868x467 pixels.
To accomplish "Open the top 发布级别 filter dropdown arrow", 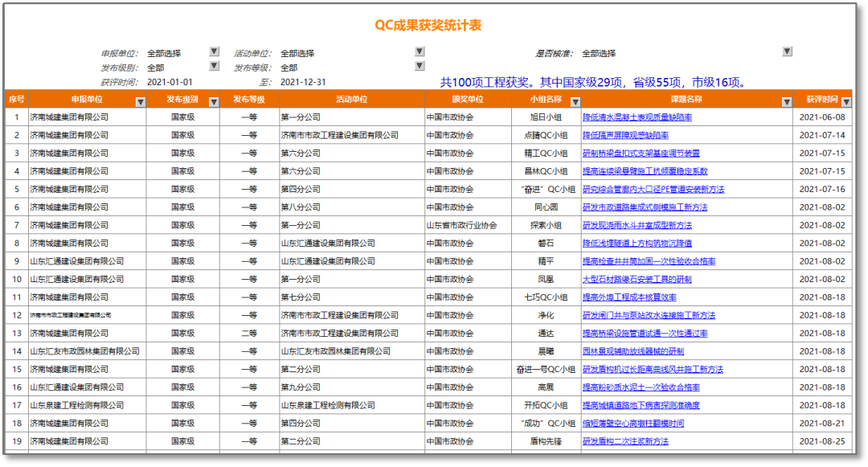I will pos(214,66).
